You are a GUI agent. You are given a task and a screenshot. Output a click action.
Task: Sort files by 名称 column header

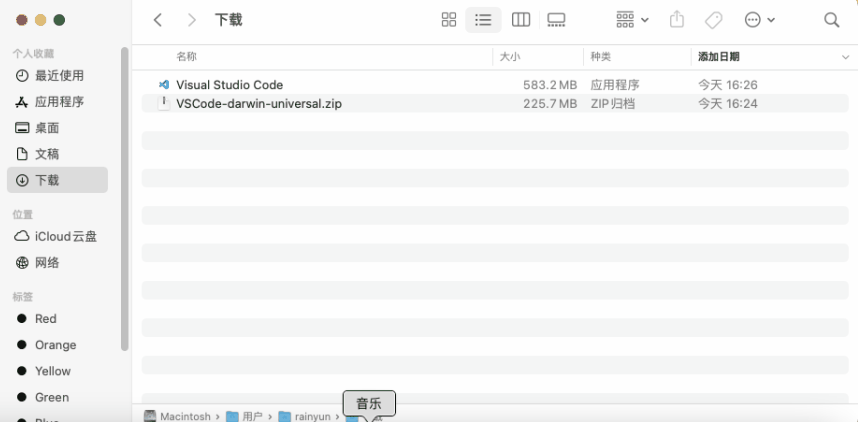pyautogui.click(x=187, y=57)
